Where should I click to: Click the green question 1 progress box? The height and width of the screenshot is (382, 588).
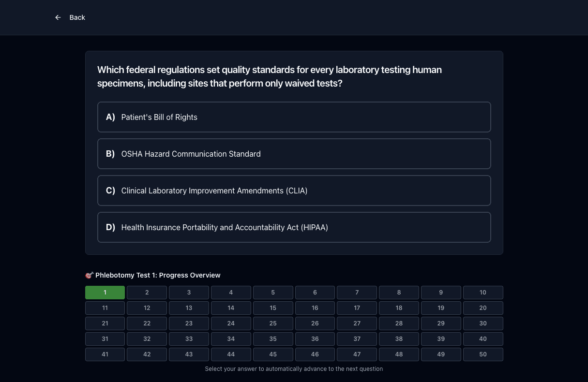point(105,293)
